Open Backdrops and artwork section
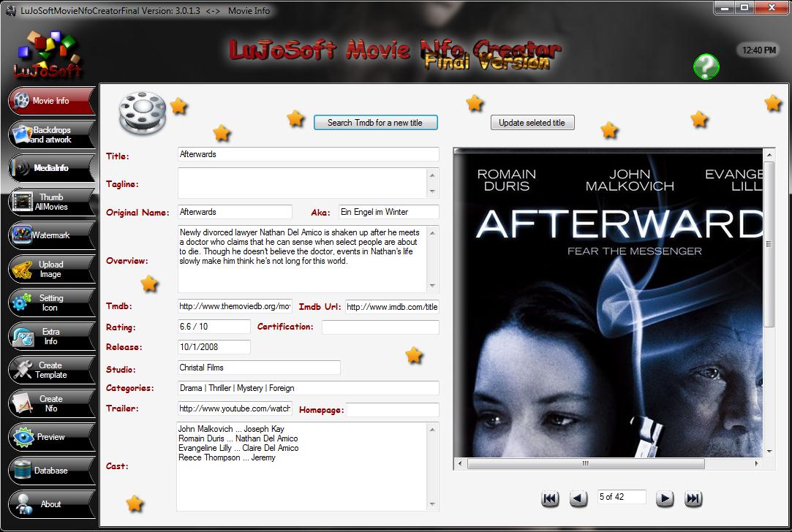 click(51, 134)
